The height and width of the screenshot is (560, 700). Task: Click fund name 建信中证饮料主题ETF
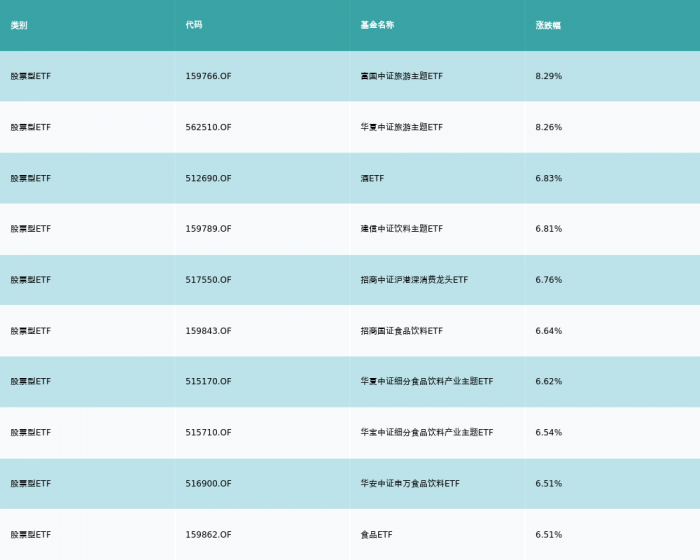tap(402, 229)
